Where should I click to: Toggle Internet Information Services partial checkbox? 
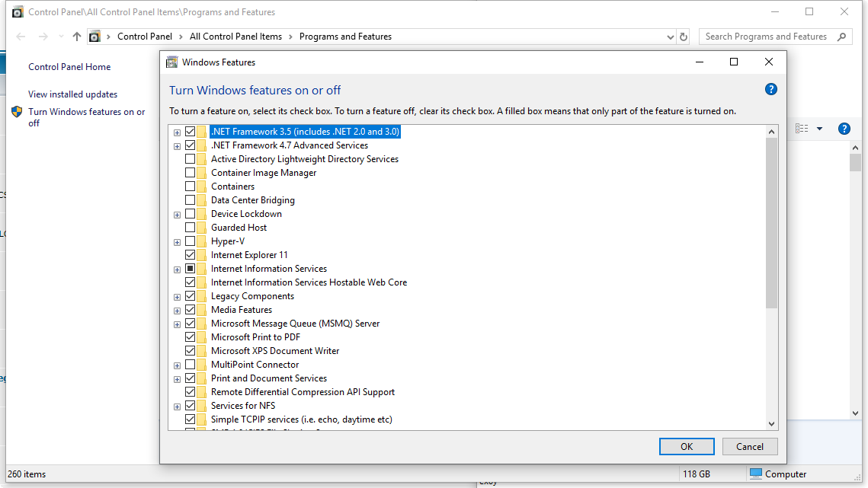[x=190, y=268]
